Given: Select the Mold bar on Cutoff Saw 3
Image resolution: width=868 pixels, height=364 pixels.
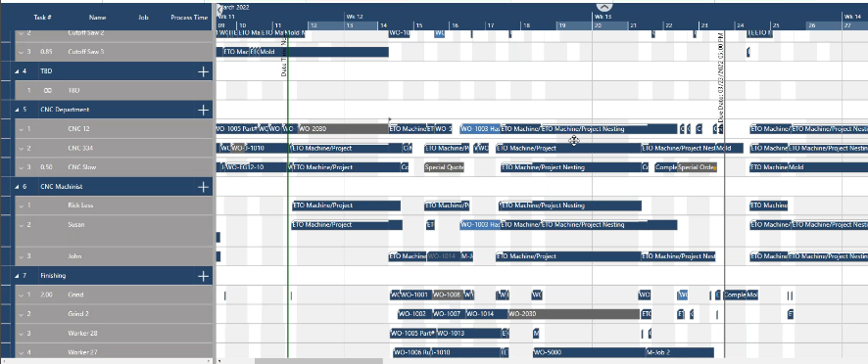Looking at the screenshot, I should [323, 52].
